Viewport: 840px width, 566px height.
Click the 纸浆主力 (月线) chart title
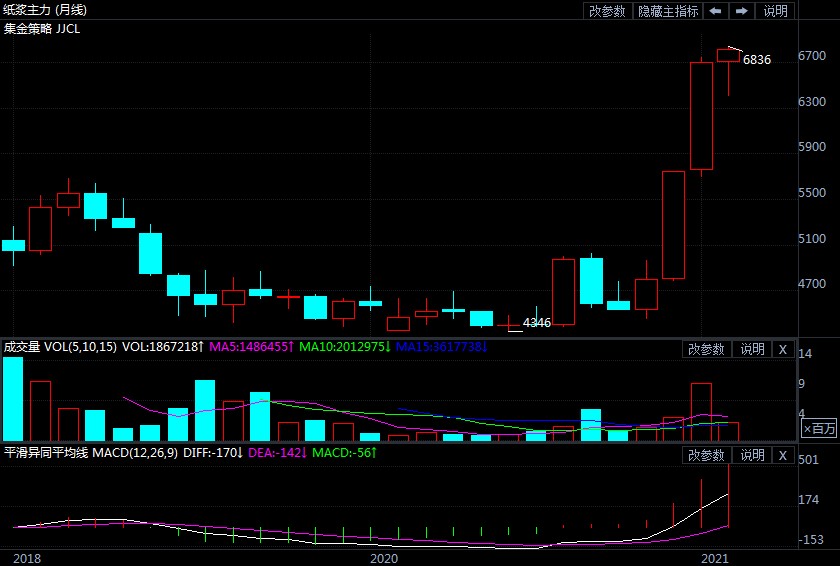[46, 10]
